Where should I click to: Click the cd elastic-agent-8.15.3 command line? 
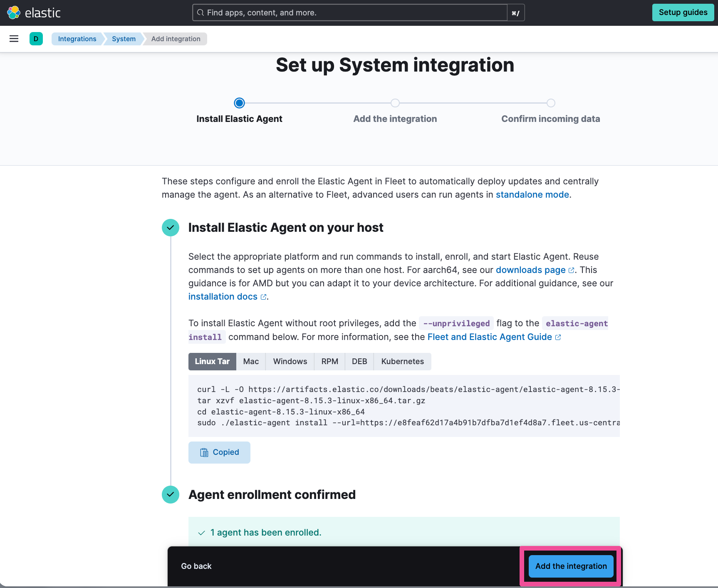281,412
